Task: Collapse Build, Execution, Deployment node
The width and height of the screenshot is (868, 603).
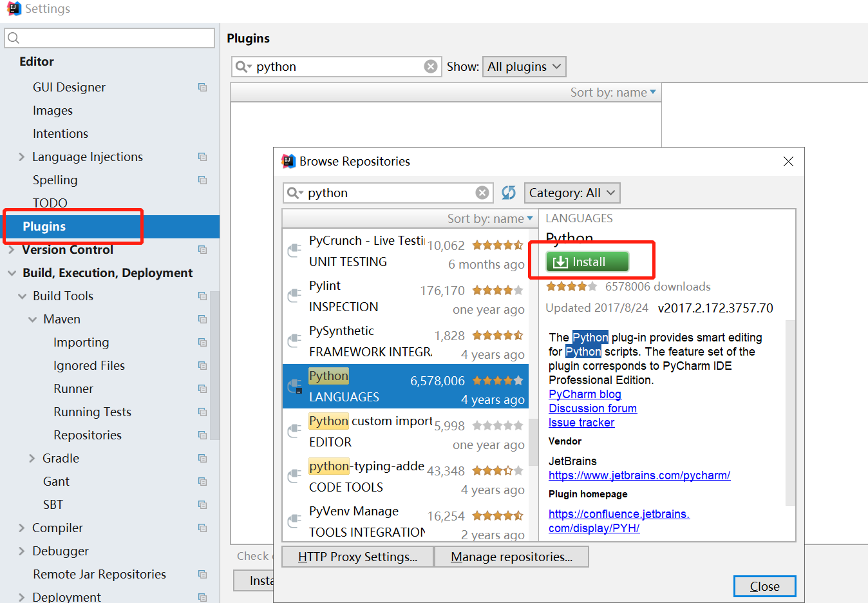Action: [x=12, y=273]
